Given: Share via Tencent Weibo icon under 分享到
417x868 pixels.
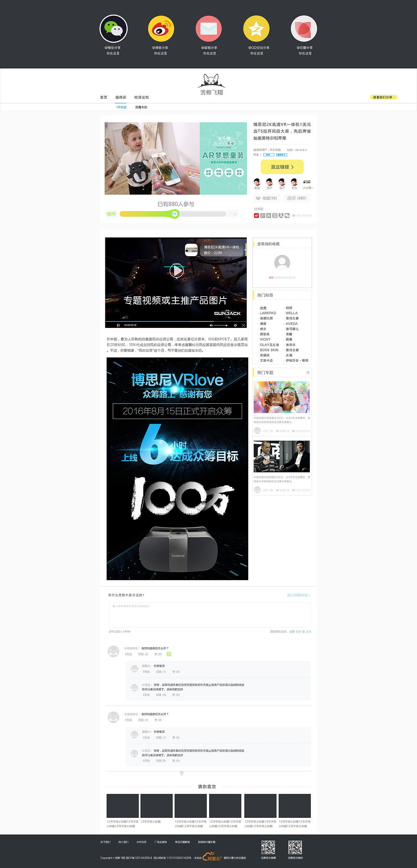Looking at the screenshot, I should (x=262, y=216).
